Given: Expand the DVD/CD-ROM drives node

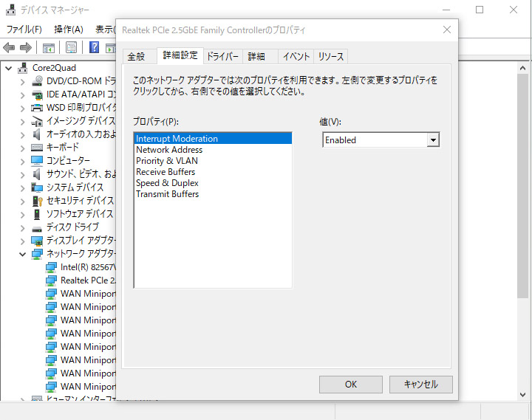Looking at the screenshot, I should click(23, 82).
